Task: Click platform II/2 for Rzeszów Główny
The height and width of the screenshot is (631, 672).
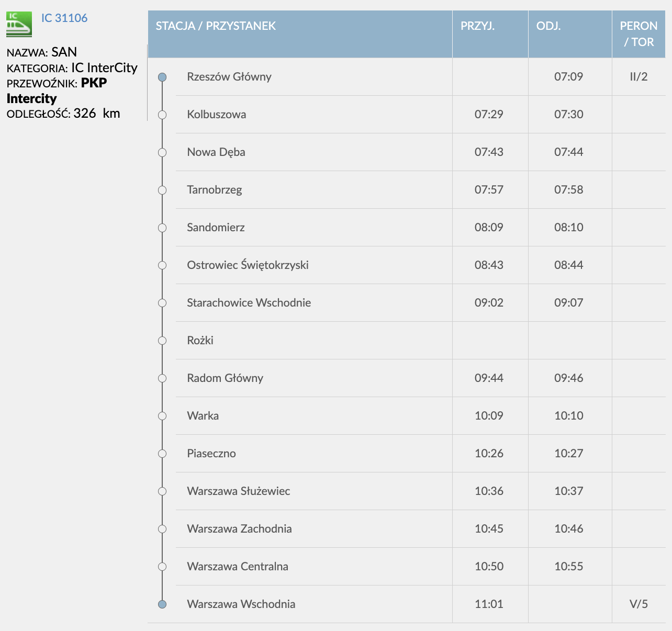Action: (x=639, y=77)
